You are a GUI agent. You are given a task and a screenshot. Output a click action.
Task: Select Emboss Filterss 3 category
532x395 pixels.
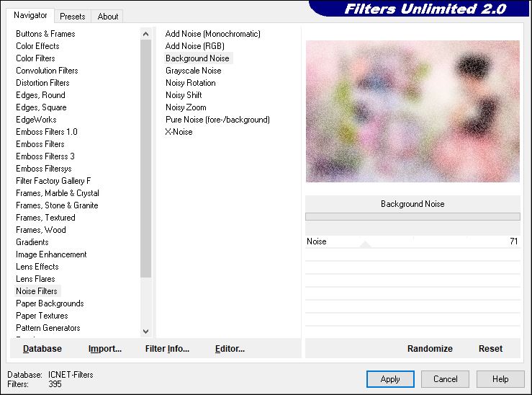45,156
